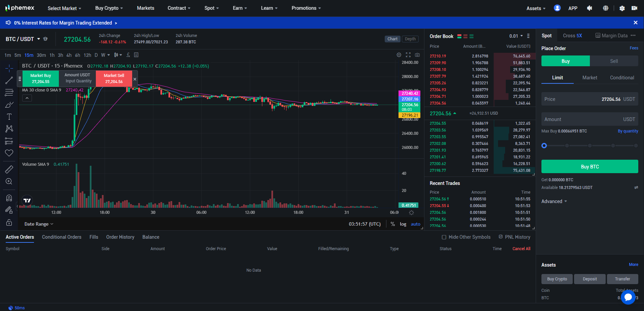The width and height of the screenshot is (644, 311).
Task: Switch order side to Buy
Action: pyautogui.click(x=566, y=61)
